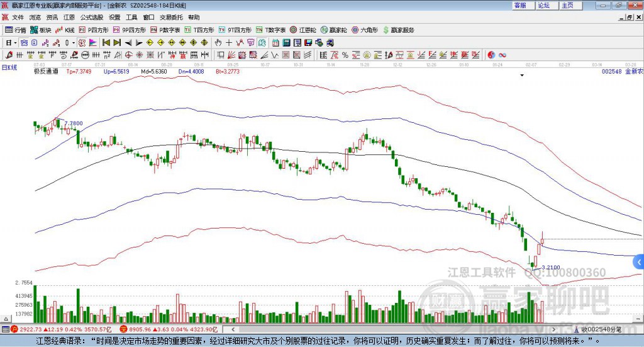Click the up-arrow button beside volume panel
The height and width of the screenshot is (347, 644).
[6, 319]
